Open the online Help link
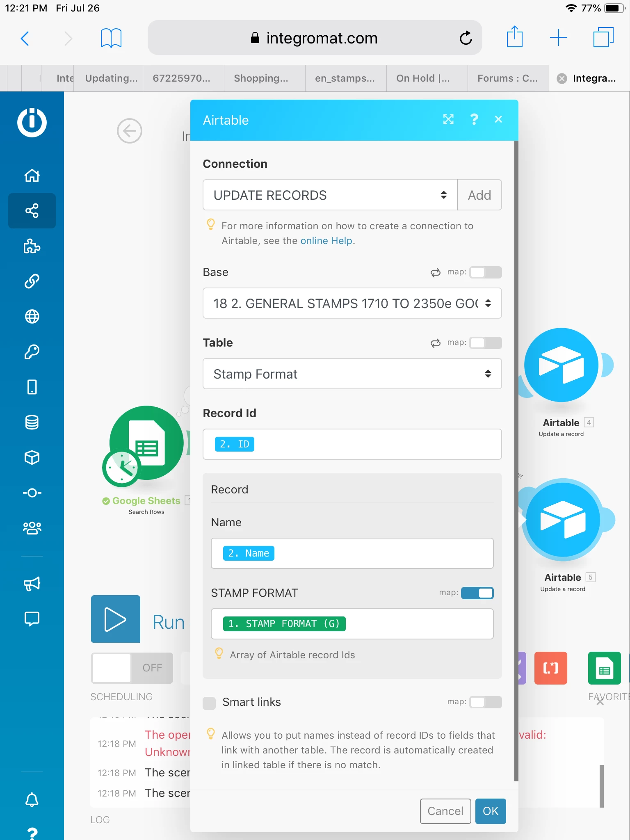 pos(326,241)
